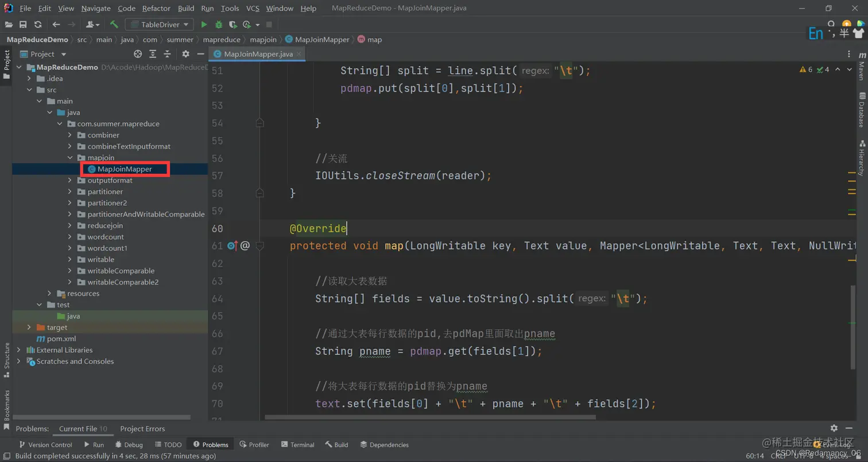Viewport: 868px width, 462px height.
Task: Open the TODO tool window
Action: pos(168,445)
